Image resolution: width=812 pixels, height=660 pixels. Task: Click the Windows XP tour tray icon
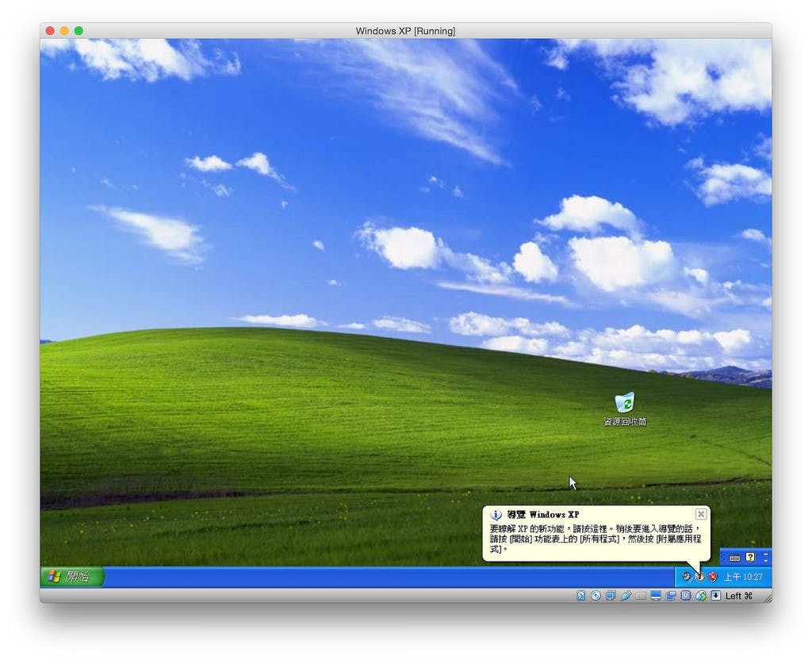coord(700,577)
